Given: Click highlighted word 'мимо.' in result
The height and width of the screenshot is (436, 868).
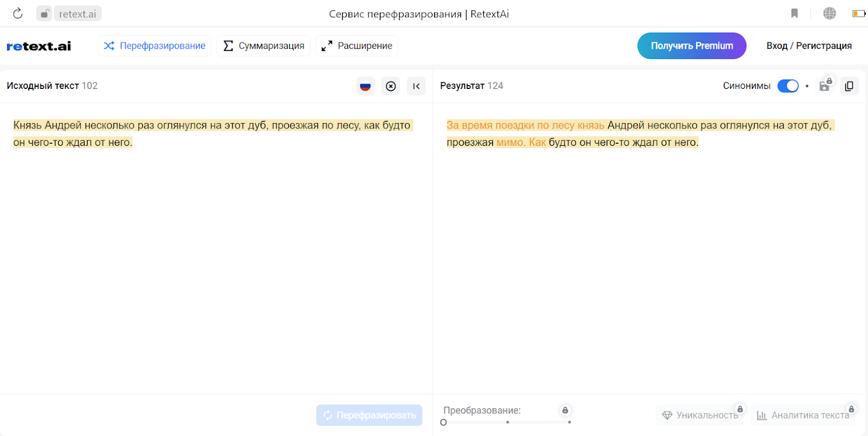Looking at the screenshot, I should pyautogui.click(x=511, y=142).
